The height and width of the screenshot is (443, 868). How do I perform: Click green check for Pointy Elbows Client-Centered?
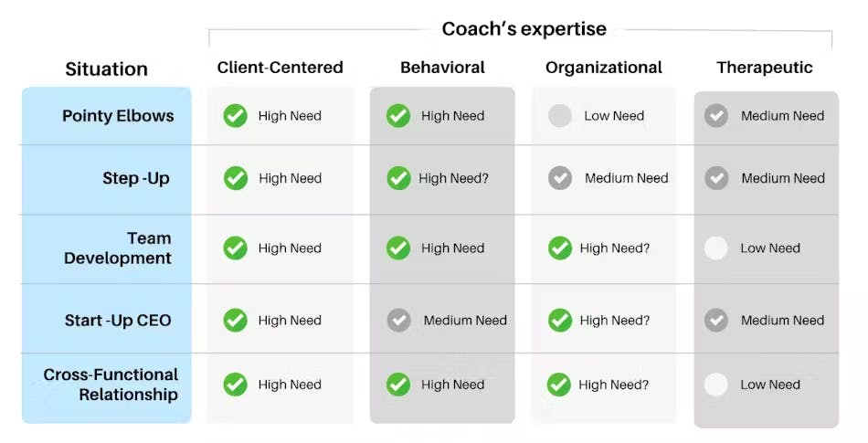point(236,116)
